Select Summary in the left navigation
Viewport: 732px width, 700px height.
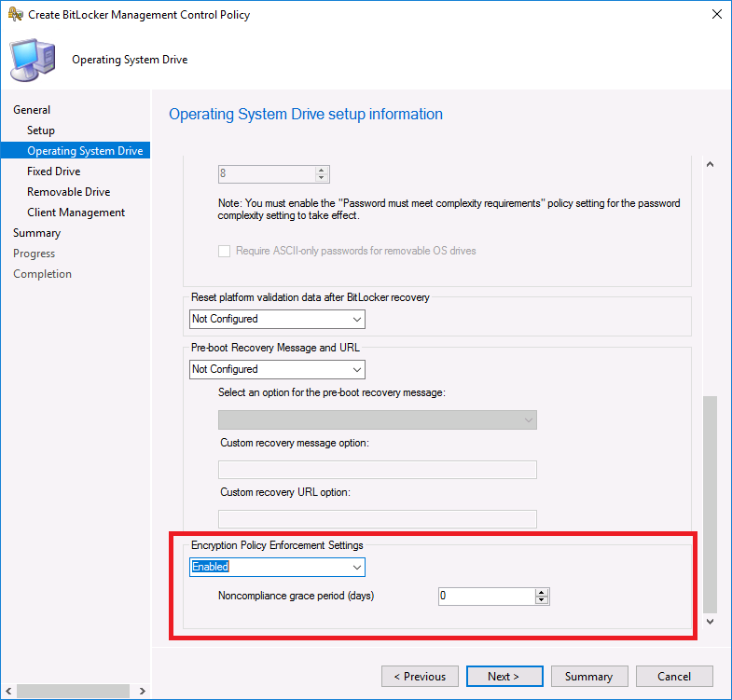pyautogui.click(x=37, y=233)
